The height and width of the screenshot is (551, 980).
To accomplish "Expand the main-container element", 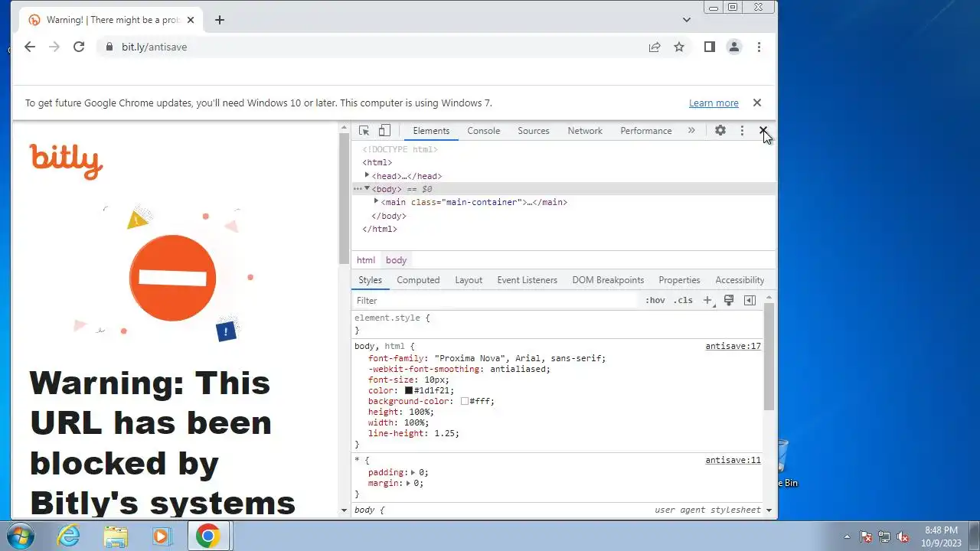I will pyautogui.click(x=377, y=201).
